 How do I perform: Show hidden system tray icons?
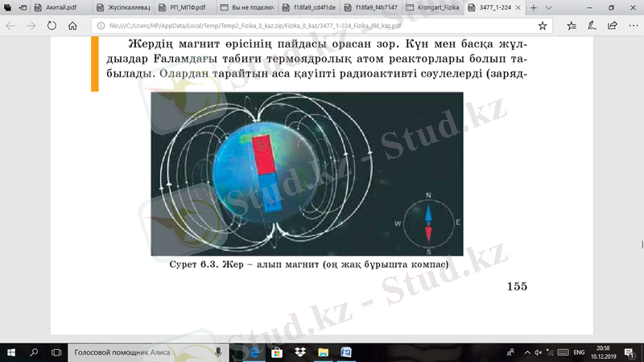(527, 352)
